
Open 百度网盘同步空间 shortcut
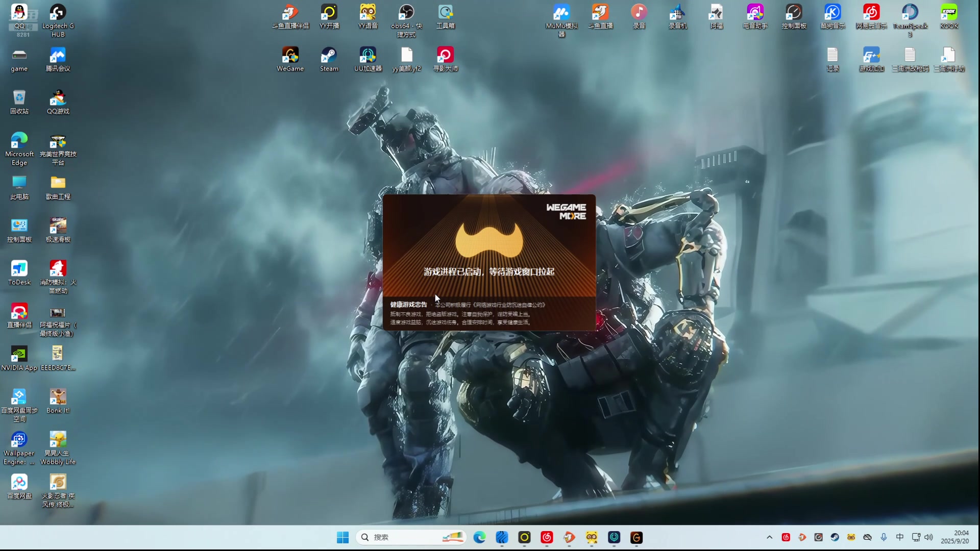pos(19,406)
